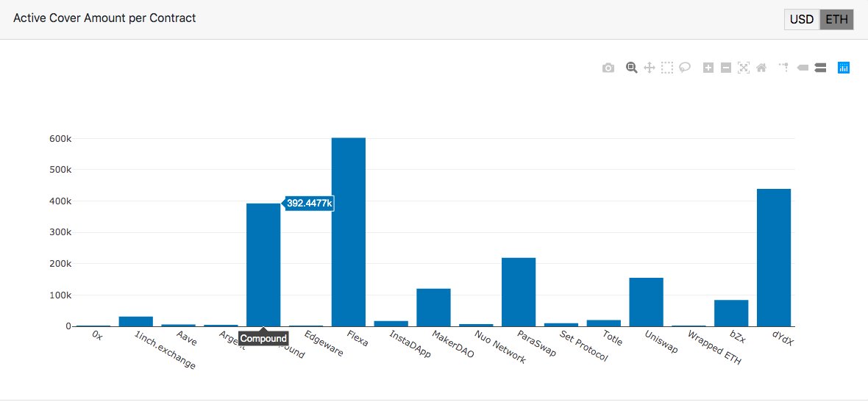Click the Flexa bar
This screenshot has width=868, height=402.
(348, 231)
